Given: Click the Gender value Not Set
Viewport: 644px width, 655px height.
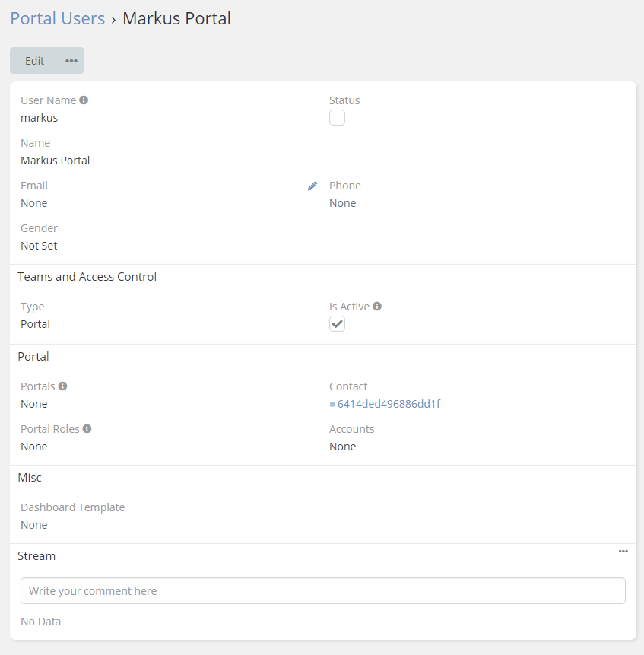Looking at the screenshot, I should coord(39,246).
